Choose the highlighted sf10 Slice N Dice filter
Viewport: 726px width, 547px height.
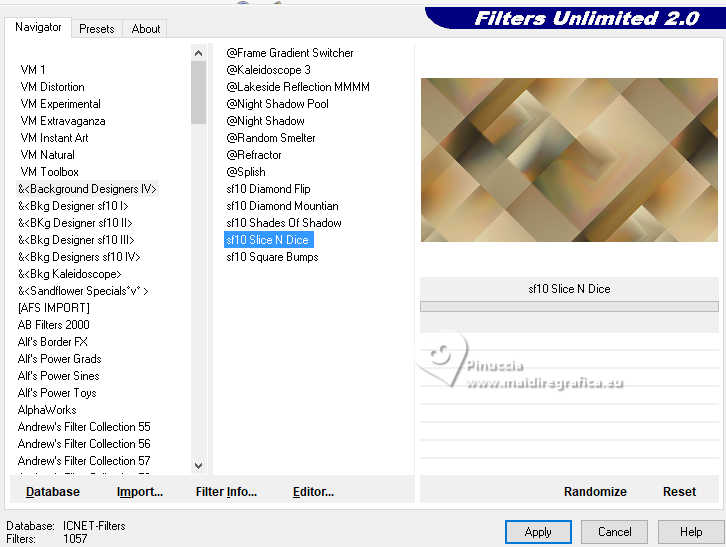click(x=269, y=240)
